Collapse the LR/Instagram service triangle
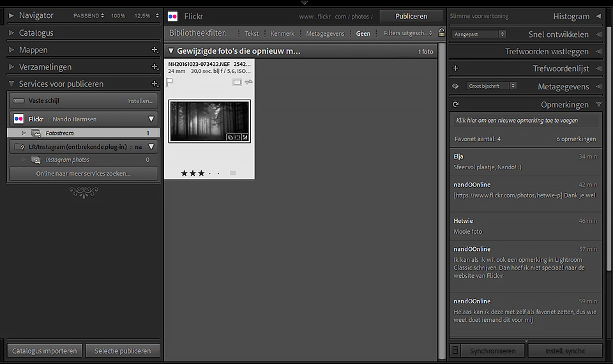Image resolution: width=613 pixels, height=364 pixels. [x=151, y=147]
